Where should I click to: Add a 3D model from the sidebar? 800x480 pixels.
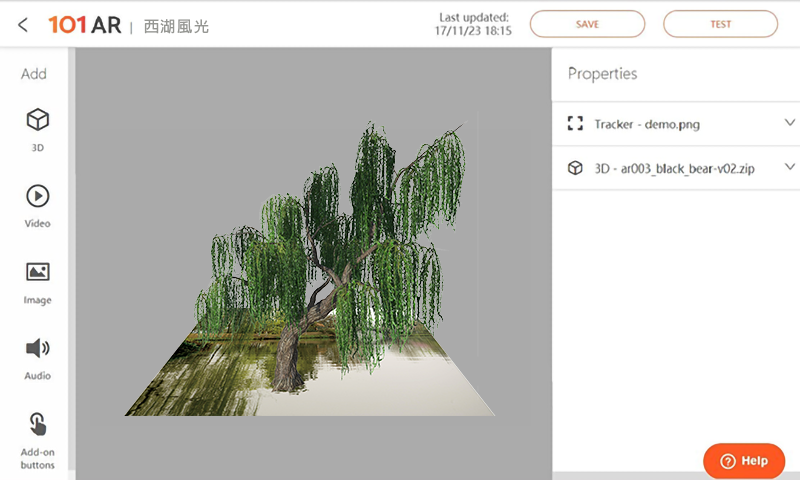coord(37,129)
